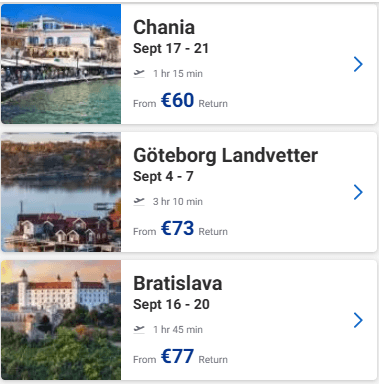Select the Göteborg Landvetter destination title

(226, 156)
